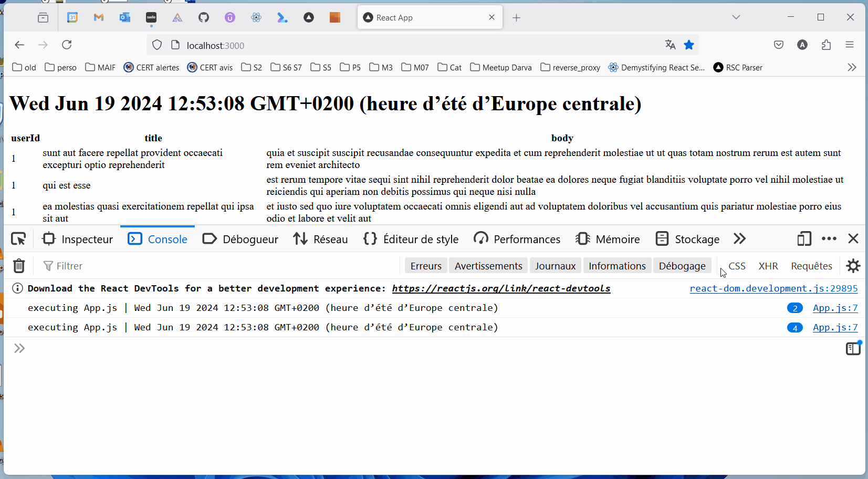Open pinned Google Calendar tab
The height and width of the screenshot is (479, 868).
pyautogui.click(x=72, y=18)
